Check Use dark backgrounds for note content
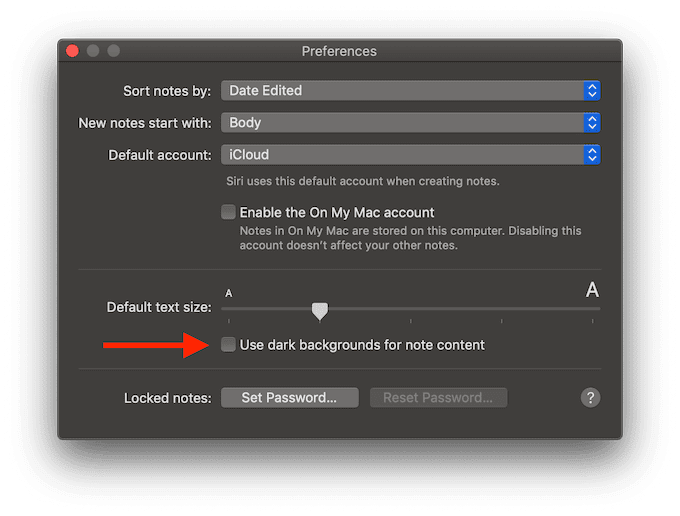680x516 pixels. pos(228,345)
